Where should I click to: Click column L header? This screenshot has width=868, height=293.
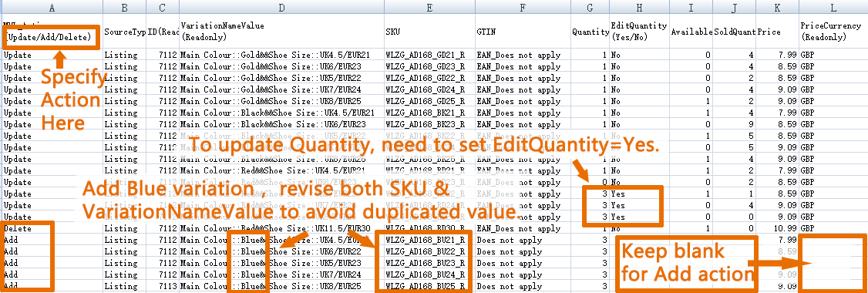click(833, 8)
